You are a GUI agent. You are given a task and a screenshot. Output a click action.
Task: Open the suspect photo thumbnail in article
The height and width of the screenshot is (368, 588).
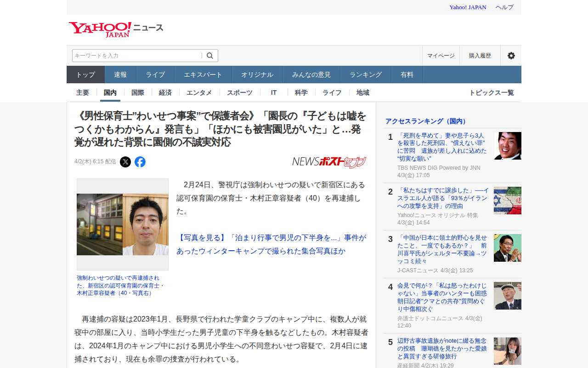coord(123,224)
